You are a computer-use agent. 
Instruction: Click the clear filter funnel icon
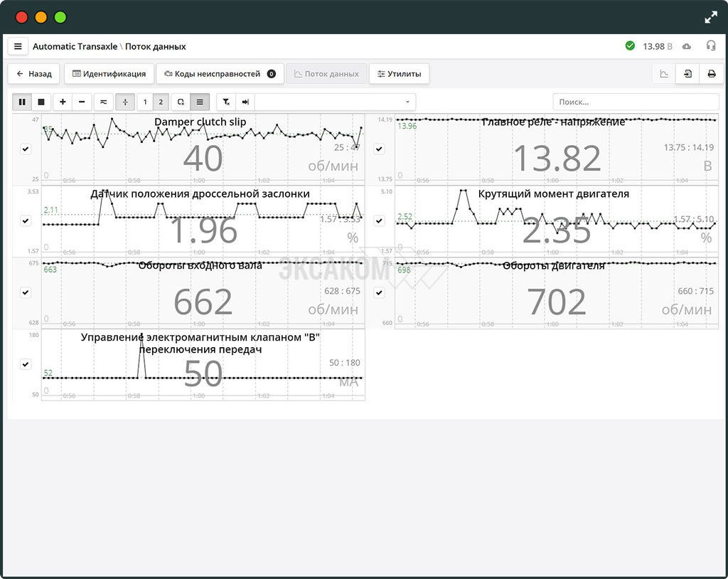226,102
